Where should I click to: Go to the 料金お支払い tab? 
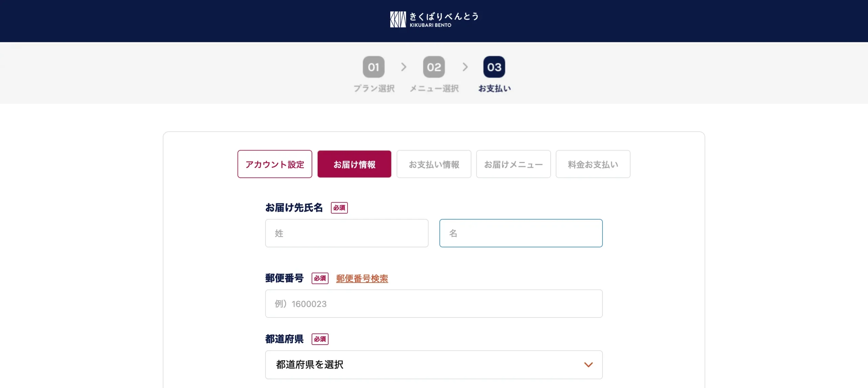click(593, 164)
